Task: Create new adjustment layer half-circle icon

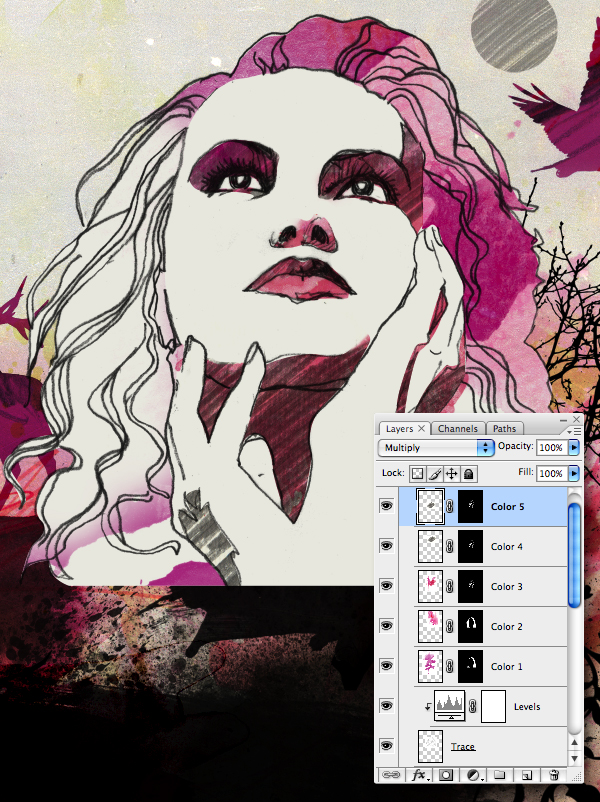Action: pyautogui.click(x=473, y=775)
